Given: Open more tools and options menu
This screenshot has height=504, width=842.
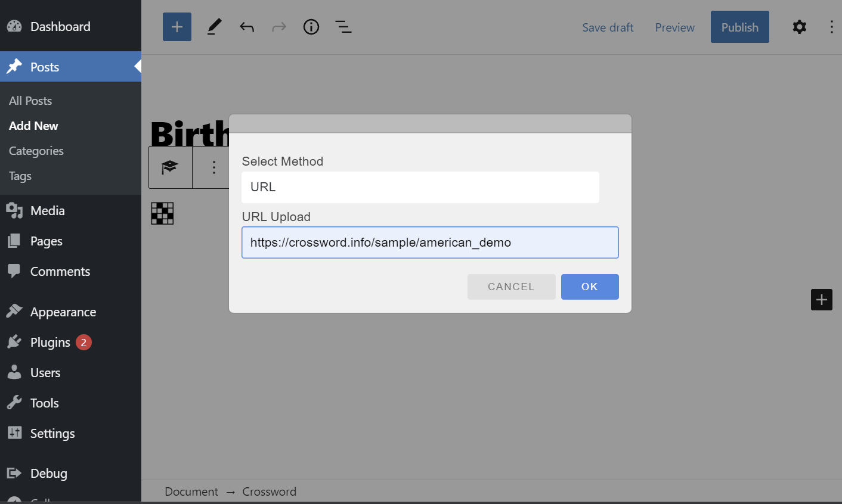Looking at the screenshot, I should pyautogui.click(x=831, y=27).
